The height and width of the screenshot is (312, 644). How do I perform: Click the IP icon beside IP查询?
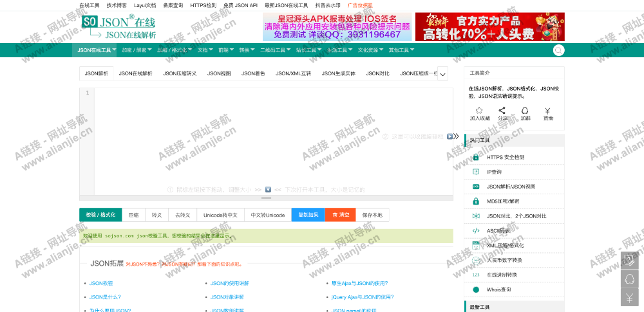click(x=476, y=172)
